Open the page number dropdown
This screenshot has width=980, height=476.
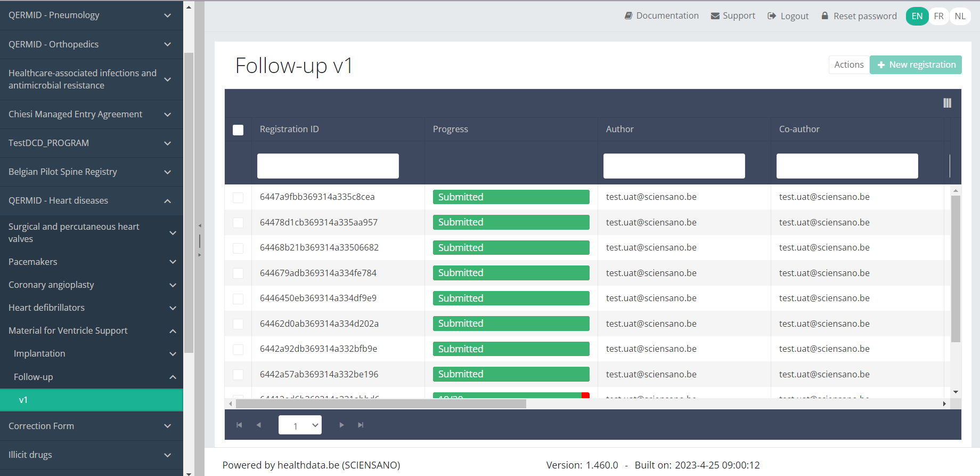click(x=300, y=425)
